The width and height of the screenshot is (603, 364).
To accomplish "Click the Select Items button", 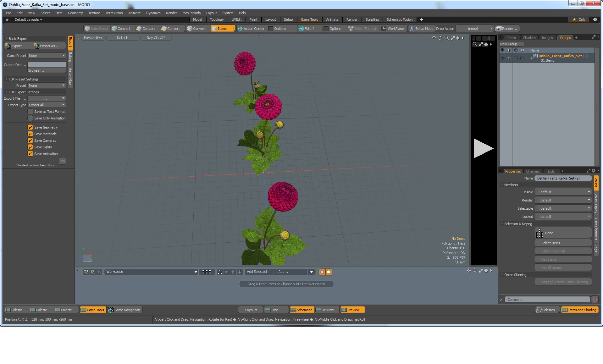I will [x=563, y=243].
